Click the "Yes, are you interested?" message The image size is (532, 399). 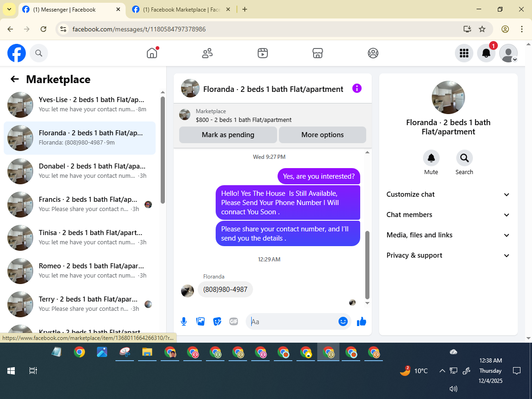[x=319, y=176]
